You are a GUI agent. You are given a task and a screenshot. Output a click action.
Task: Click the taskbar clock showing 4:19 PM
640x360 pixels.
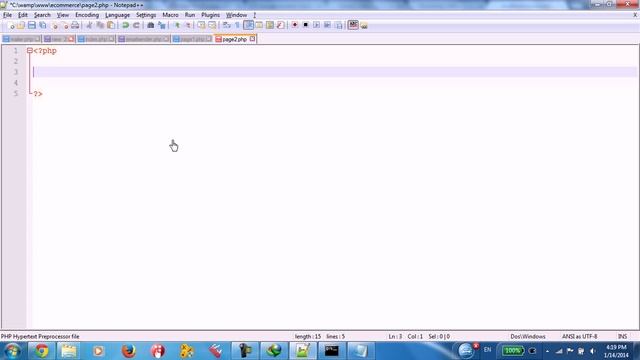click(x=616, y=351)
